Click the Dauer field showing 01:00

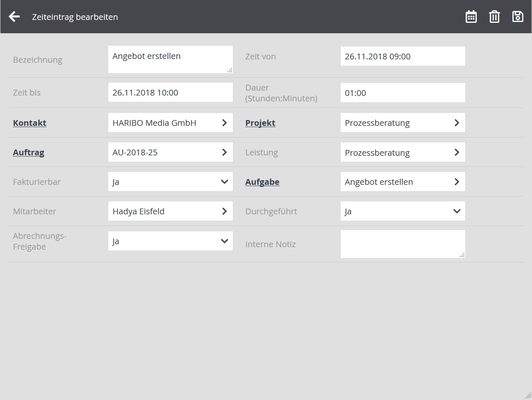(x=403, y=93)
